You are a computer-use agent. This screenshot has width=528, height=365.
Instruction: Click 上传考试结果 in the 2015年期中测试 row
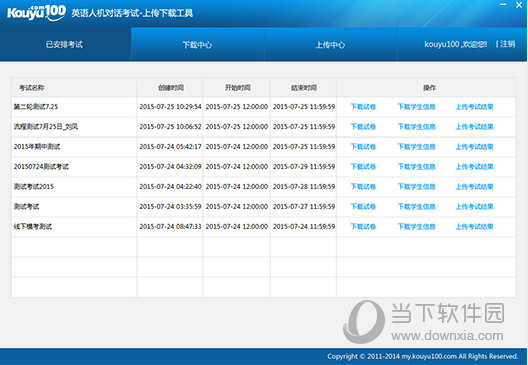474,146
